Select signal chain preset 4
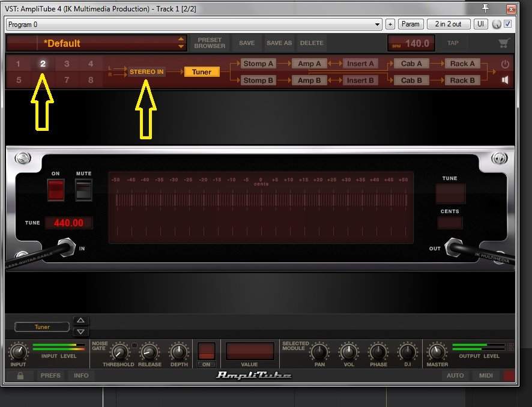Image resolution: width=532 pixels, height=407 pixels. pos(91,64)
